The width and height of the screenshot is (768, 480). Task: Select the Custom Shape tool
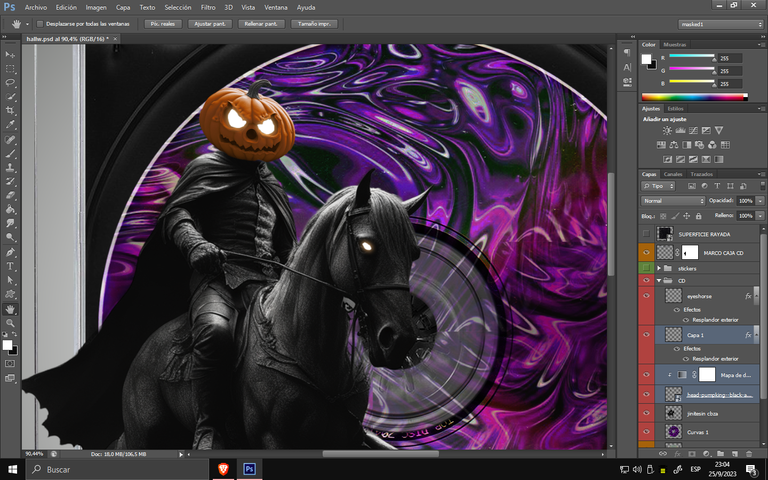[x=10, y=294]
